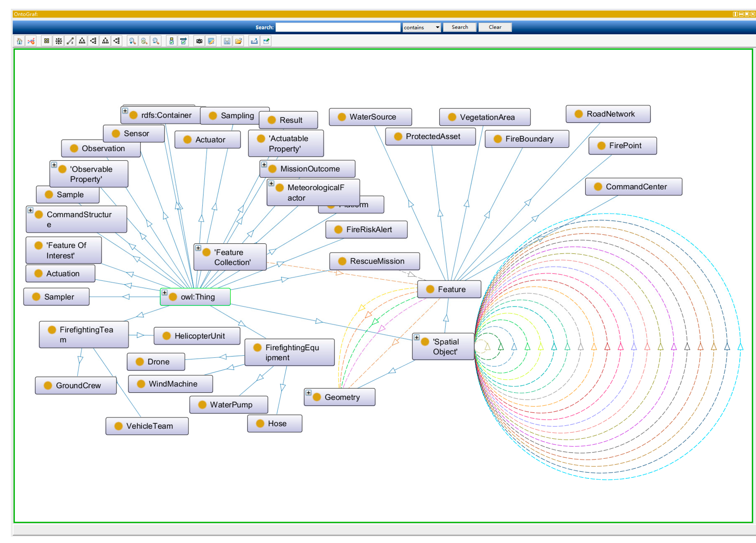
Task: Click the camera export image icon
Action: (x=199, y=41)
